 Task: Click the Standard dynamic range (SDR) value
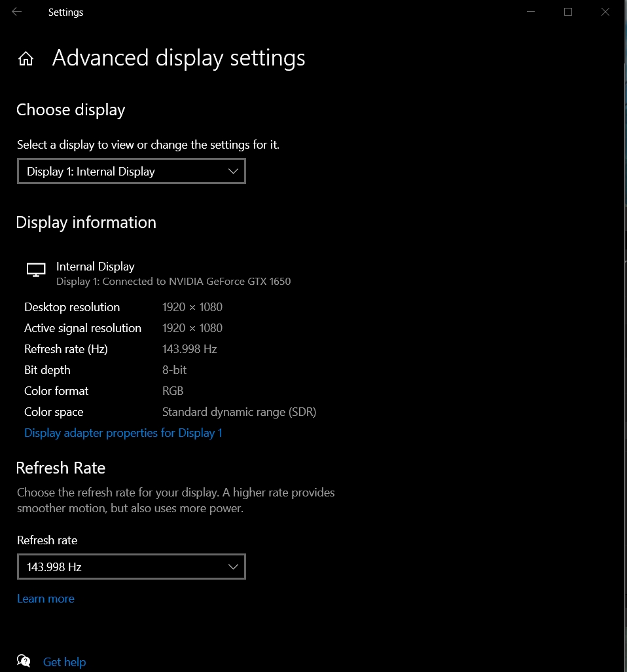click(239, 411)
